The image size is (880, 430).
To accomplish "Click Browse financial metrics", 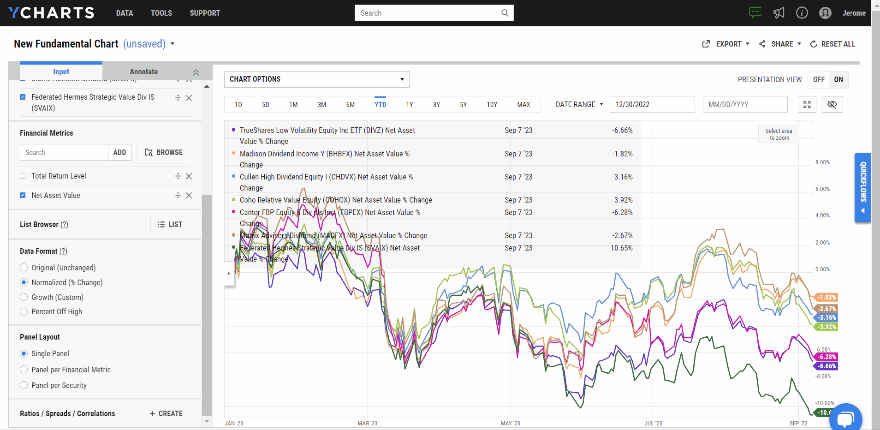I will tap(163, 153).
